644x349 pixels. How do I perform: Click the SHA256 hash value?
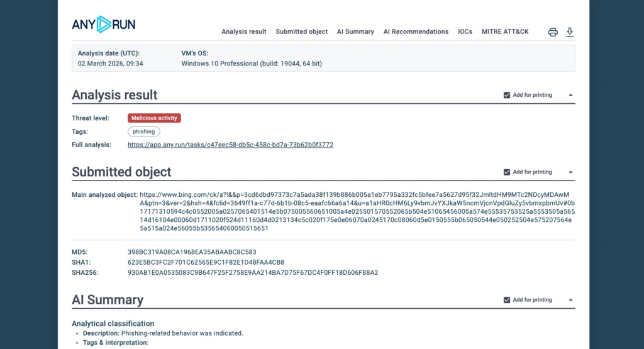pyautogui.click(x=253, y=272)
